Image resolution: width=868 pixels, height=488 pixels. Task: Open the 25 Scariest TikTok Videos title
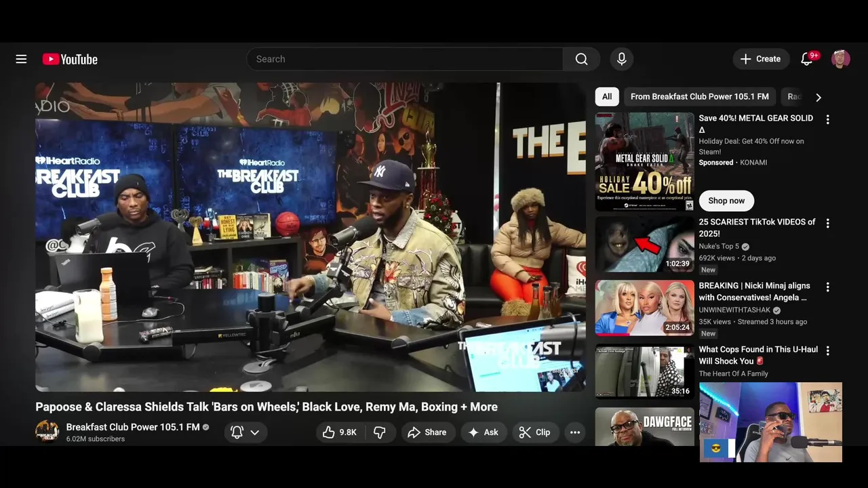[757, 228]
